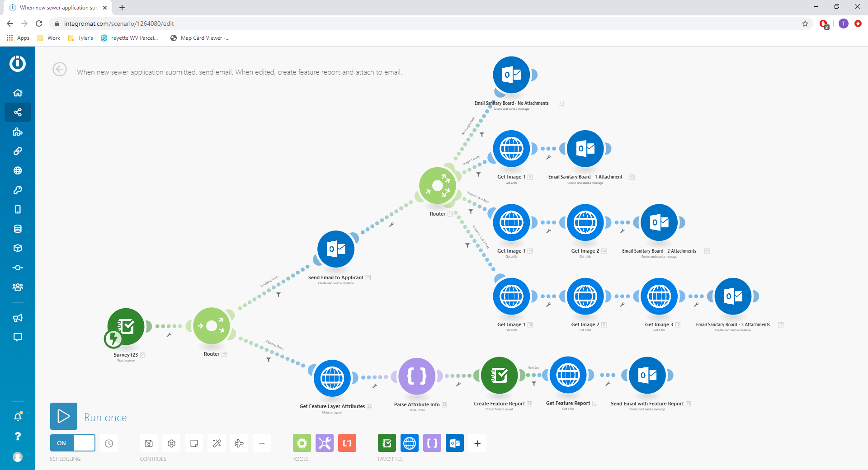Open Send Email with Feature Report module
Image resolution: width=868 pixels, height=470 pixels.
[x=647, y=376]
